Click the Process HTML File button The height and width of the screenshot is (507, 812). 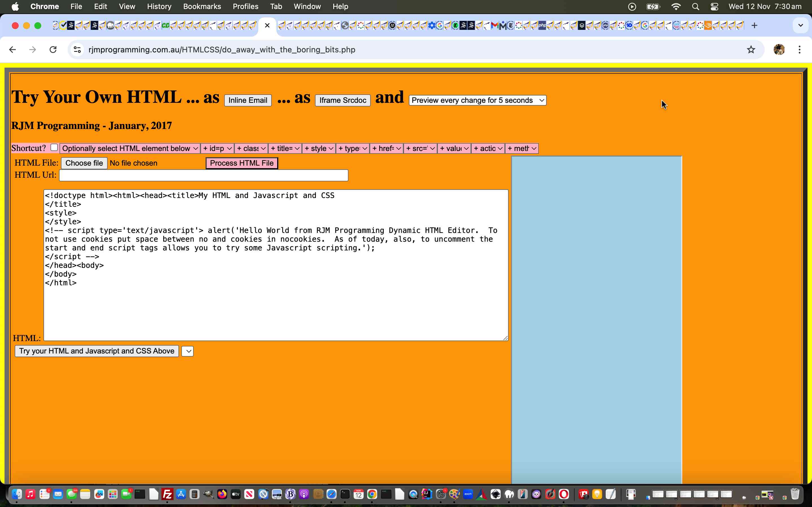[242, 163]
